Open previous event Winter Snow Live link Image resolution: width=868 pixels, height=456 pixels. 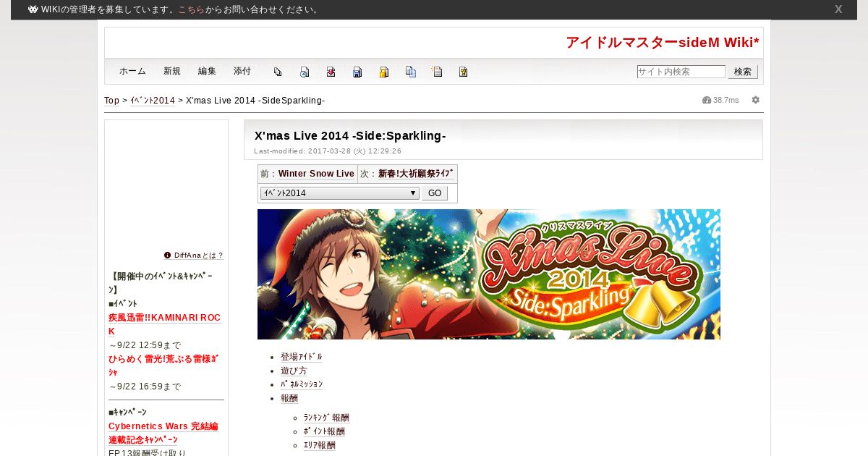point(316,174)
